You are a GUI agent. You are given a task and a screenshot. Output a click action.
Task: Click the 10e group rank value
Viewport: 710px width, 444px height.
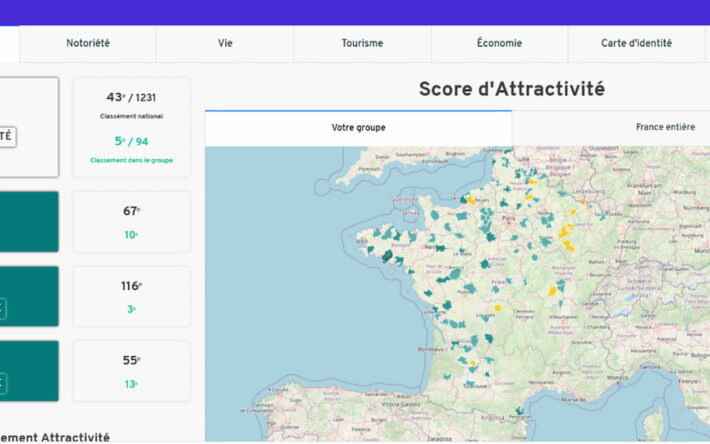pos(131,235)
